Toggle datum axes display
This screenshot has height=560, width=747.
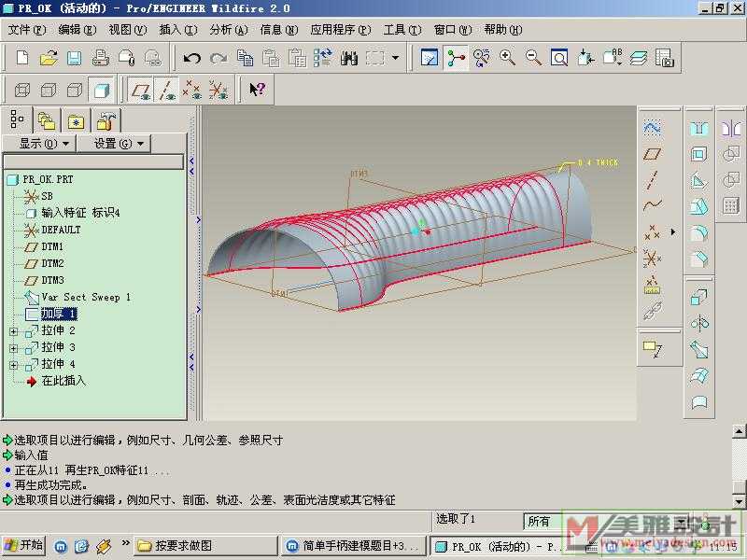tap(167, 90)
